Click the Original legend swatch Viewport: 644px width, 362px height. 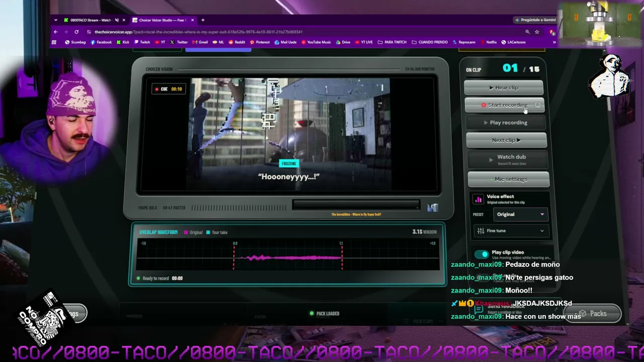point(186,232)
